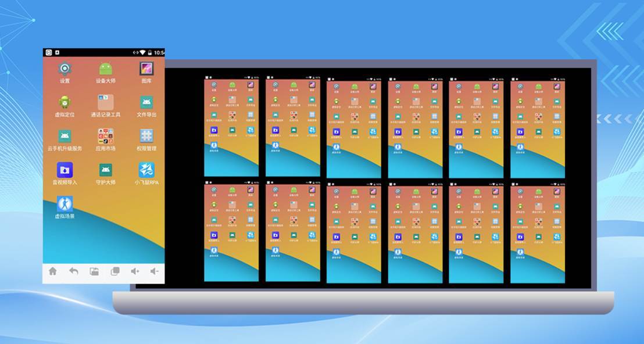Select the fifth phone screen in bottom row
Screen dimensions: 644x344
click(x=476, y=233)
